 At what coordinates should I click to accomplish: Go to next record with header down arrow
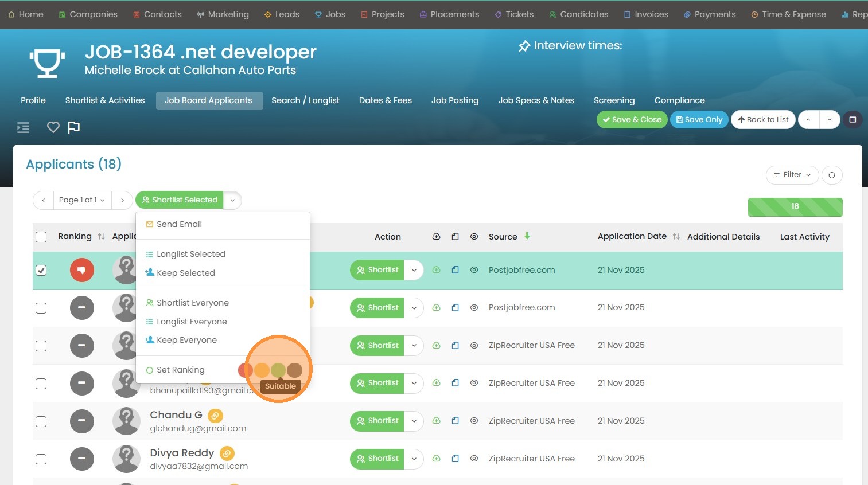830,119
